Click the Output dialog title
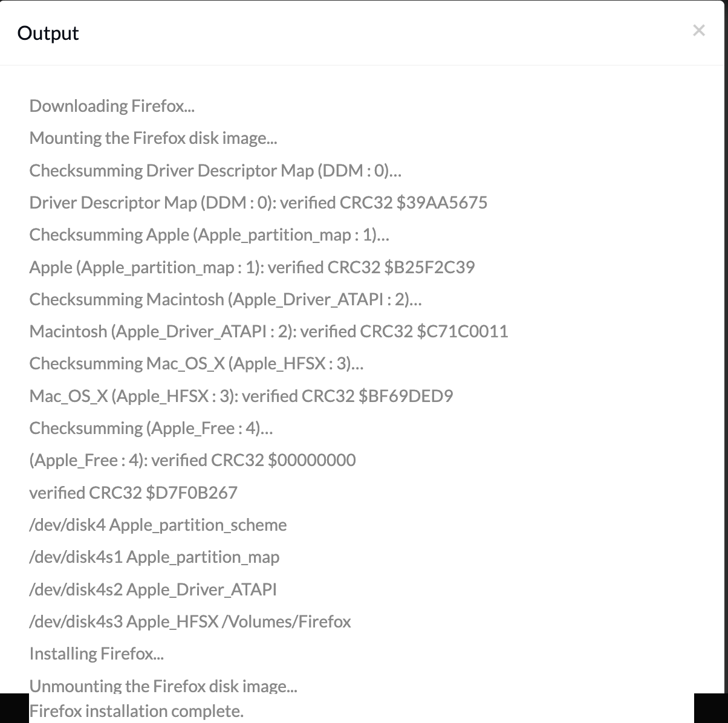This screenshot has width=728, height=723. [x=48, y=33]
